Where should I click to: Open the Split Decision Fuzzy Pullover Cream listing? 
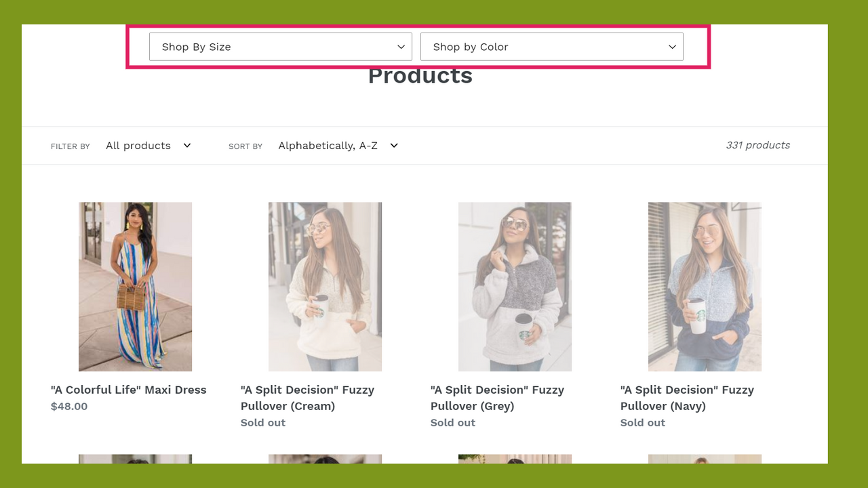pos(307,398)
